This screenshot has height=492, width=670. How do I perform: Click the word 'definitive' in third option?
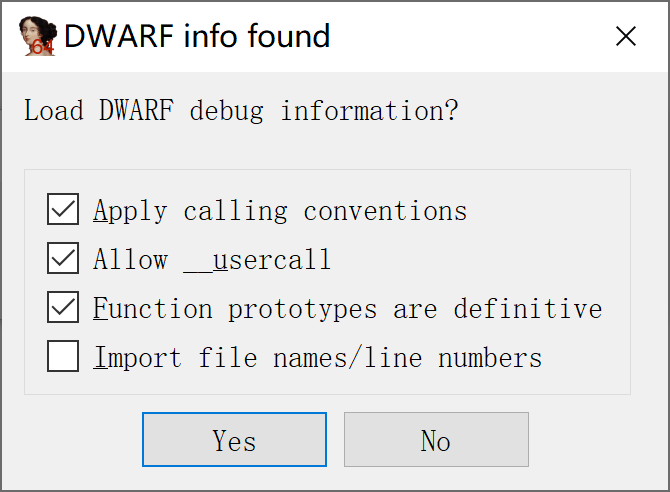tap(528, 308)
